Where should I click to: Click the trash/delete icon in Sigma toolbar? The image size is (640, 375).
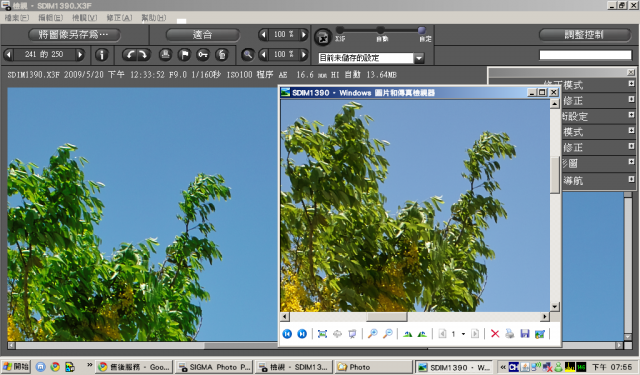click(222, 55)
